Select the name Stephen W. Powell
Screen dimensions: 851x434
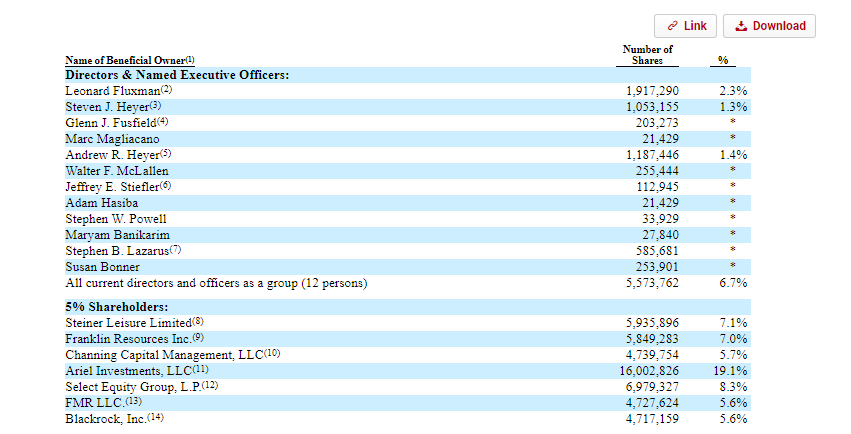[116, 219]
